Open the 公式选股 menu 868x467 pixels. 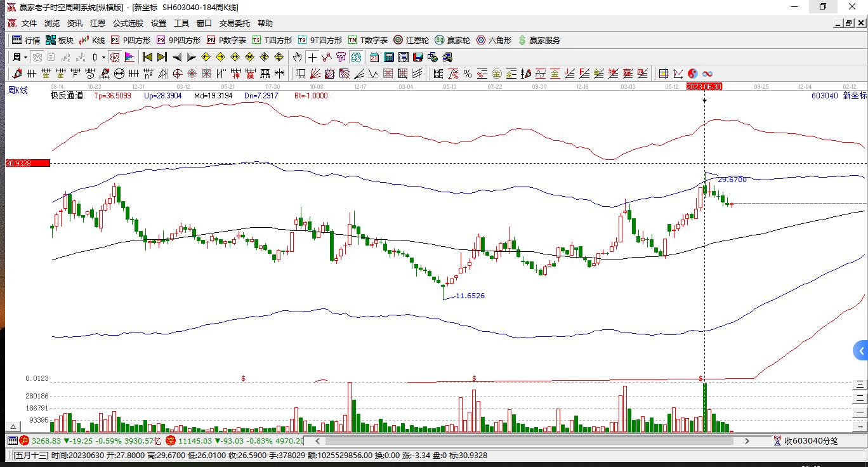tap(128, 23)
